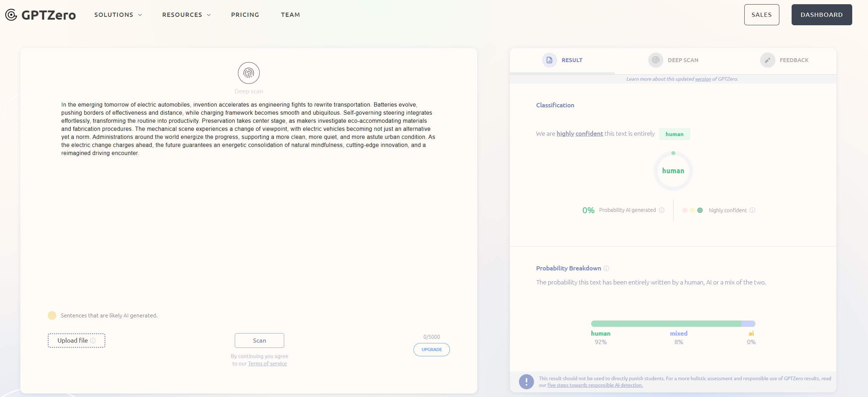Click the GPTZero logo icon
This screenshot has height=397, width=868.
(x=11, y=15)
